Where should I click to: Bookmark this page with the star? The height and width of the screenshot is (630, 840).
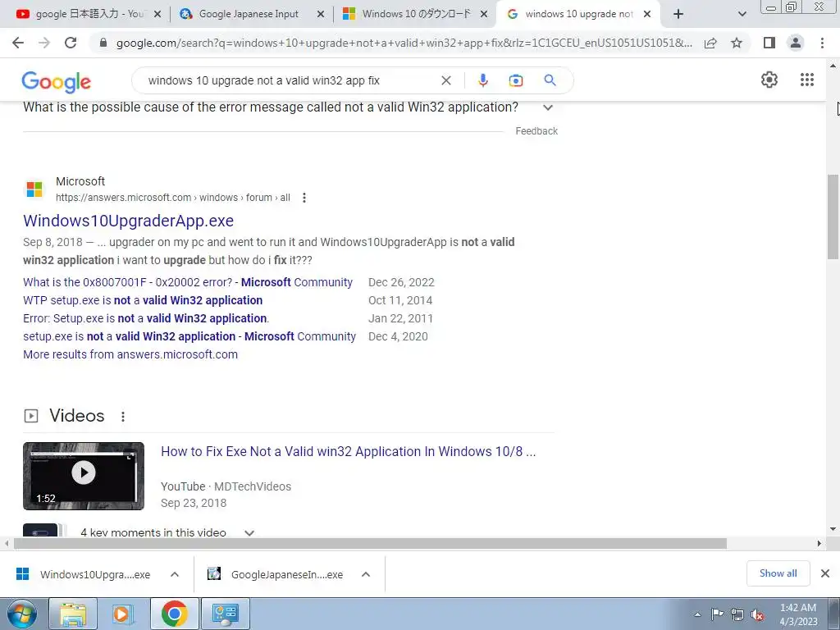[737, 43]
